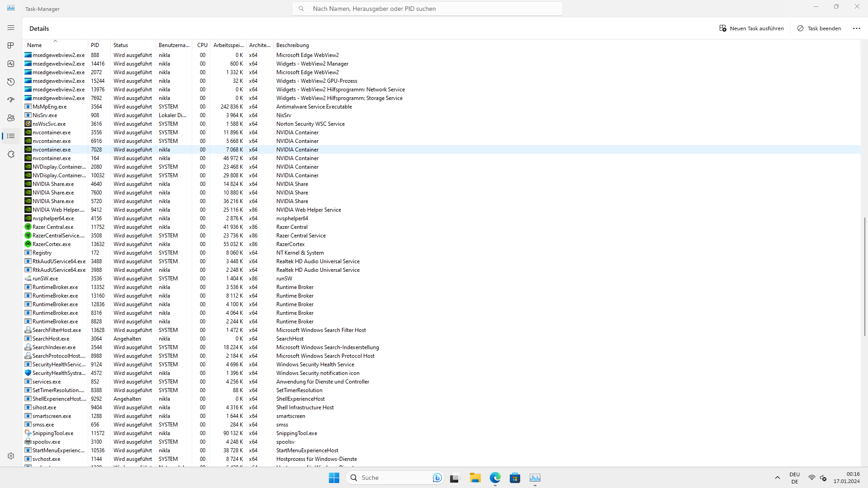Open the DEU language indicator

pyautogui.click(x=794, y=478)
